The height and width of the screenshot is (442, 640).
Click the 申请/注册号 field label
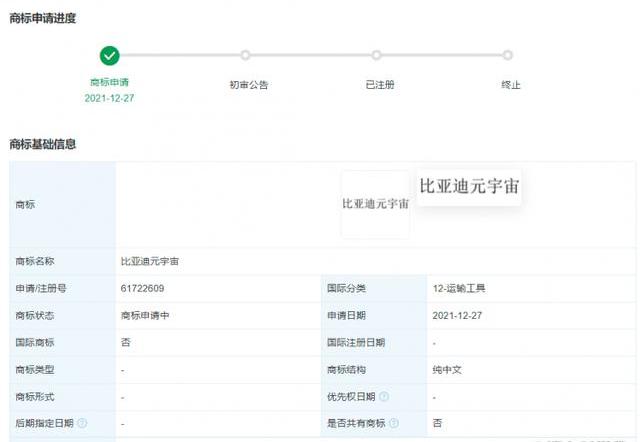click(x=41, y=289)
